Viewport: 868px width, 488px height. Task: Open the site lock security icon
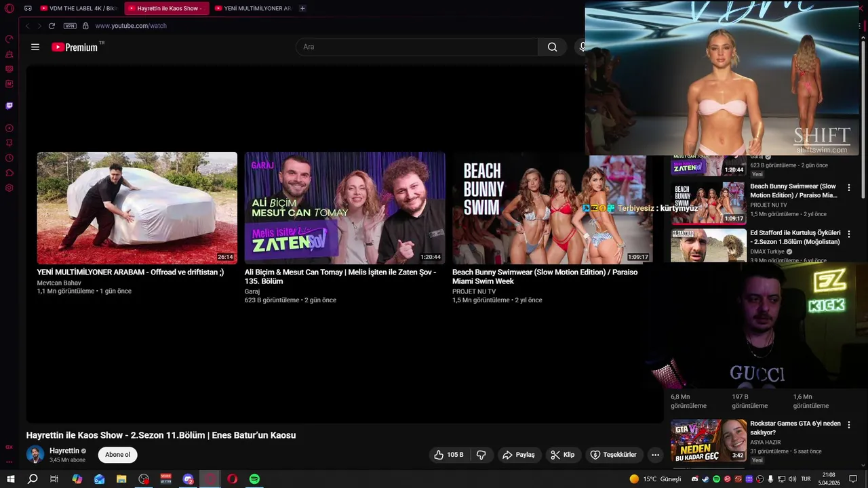pos(85,26)
